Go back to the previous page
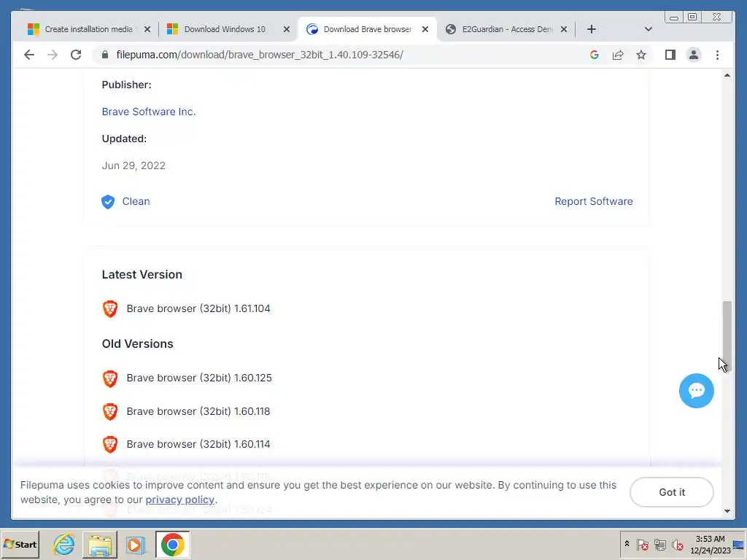The image size is (747, 560). pyautogui.click(x=29, y=55)
